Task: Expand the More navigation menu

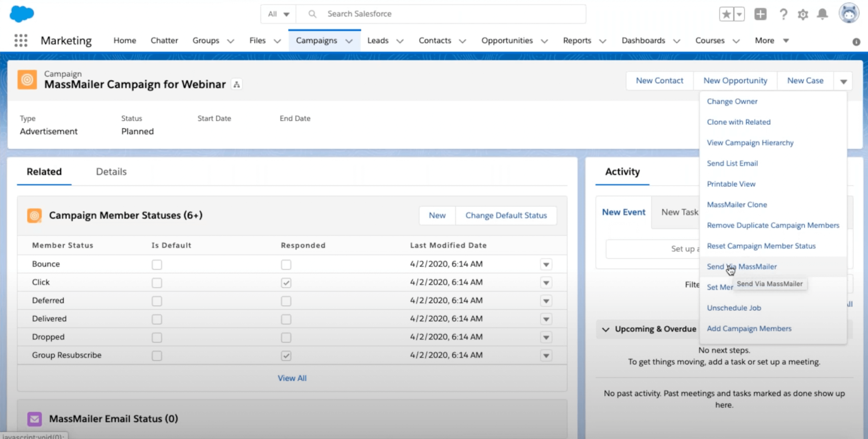Action: pyautogui.click(x=772, y=41)
